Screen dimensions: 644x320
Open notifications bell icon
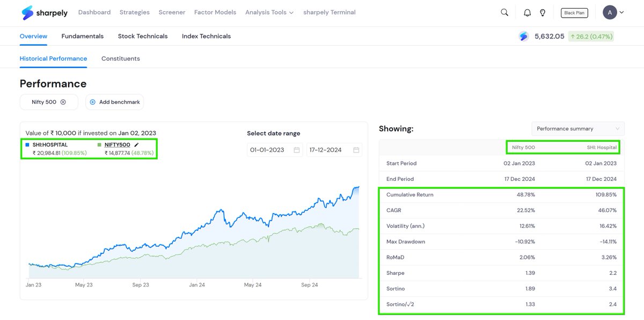click(x=528, y=12)
